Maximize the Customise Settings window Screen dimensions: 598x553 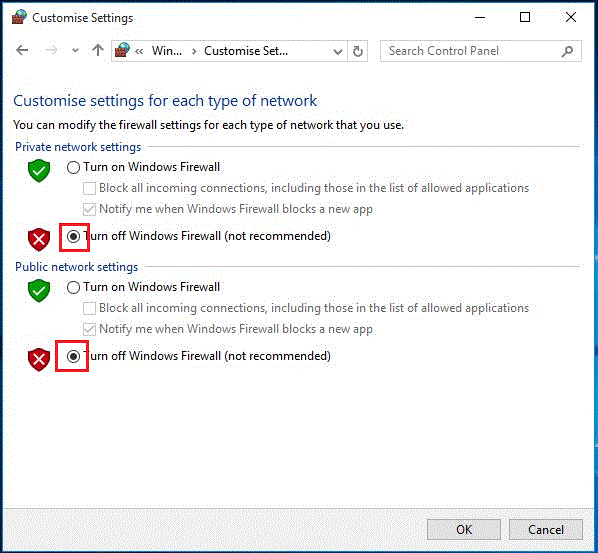525,17
